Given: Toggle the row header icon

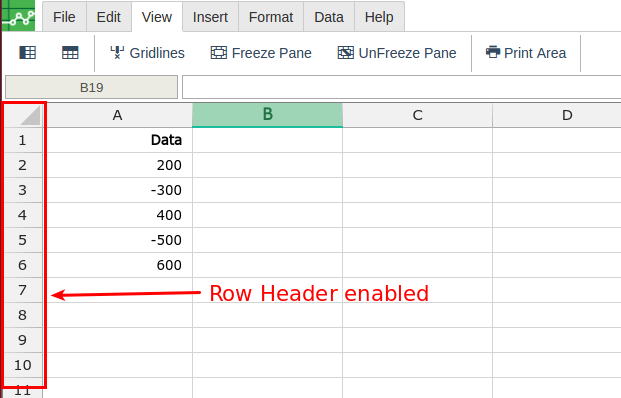Looking at the screenshot, I should click(28, 53).
